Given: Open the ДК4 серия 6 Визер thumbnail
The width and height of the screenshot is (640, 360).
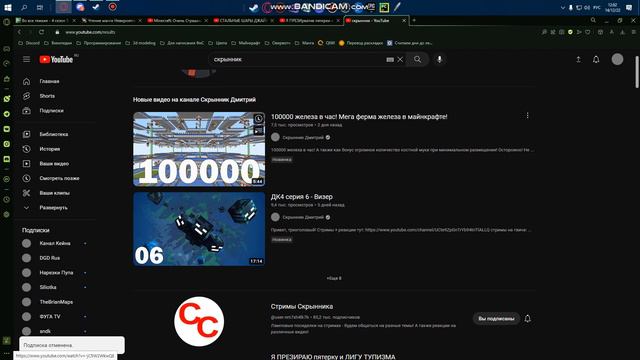Looking at the screenshot, I should [x=199, y=229].
